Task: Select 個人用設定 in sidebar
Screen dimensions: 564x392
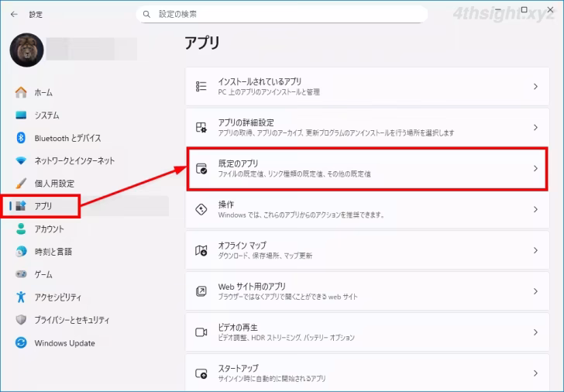Action: 89,184
